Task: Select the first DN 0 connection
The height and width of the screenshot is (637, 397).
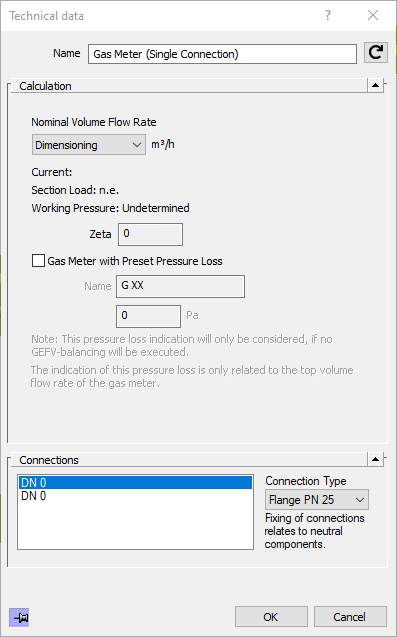Action: pos(135,483)
